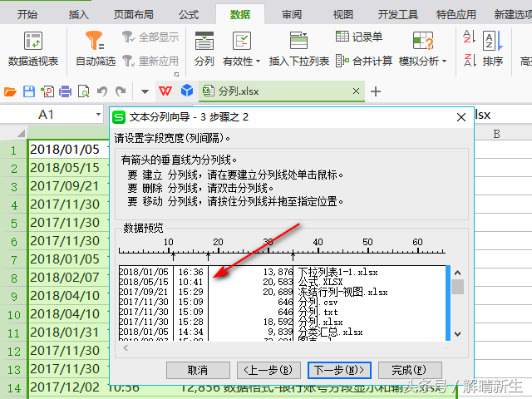Click the 取消 cancel button
This screenshot has height=399, width=532.
[x=198, y=370]
